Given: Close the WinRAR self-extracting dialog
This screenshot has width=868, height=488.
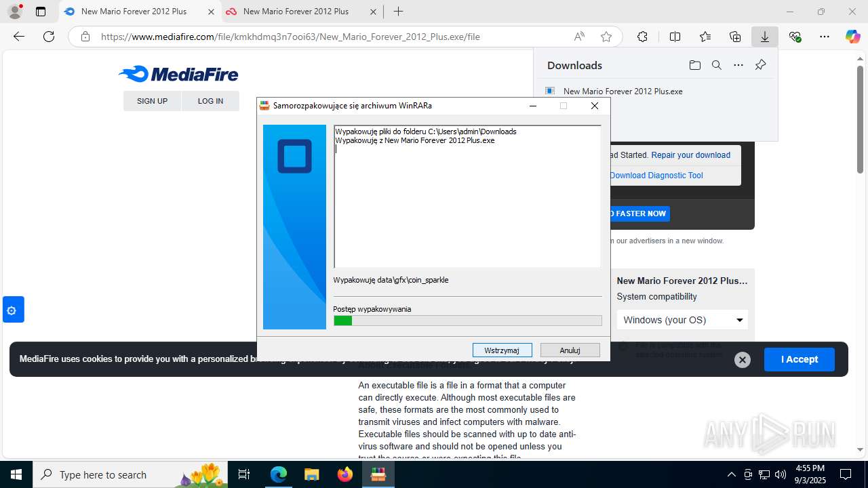Looking at the screenshot, I should pyautogui.click(x=595, y=106).
